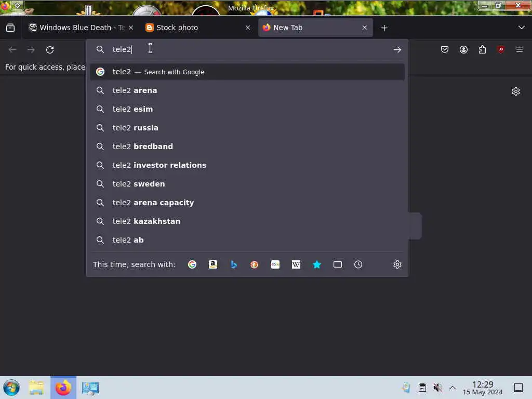Select suggestion tele2 bredband

pos(247,147)
